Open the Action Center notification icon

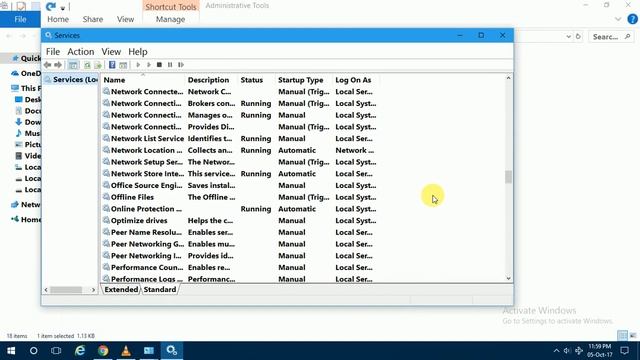(x=624, y=351)
